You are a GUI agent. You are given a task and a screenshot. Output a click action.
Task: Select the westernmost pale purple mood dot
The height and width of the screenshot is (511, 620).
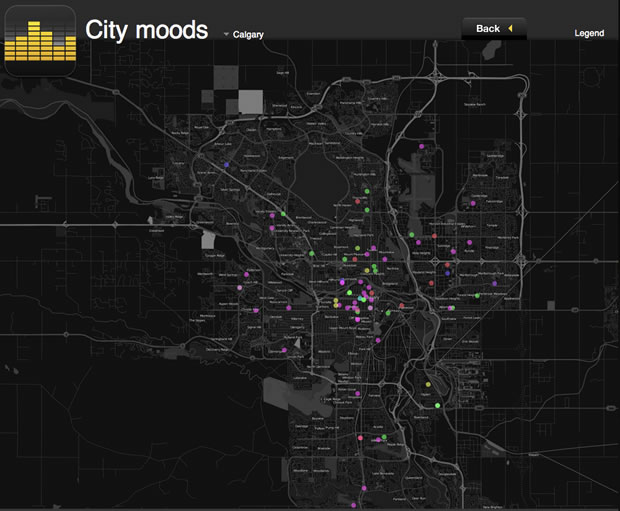[x=239, y=288]
